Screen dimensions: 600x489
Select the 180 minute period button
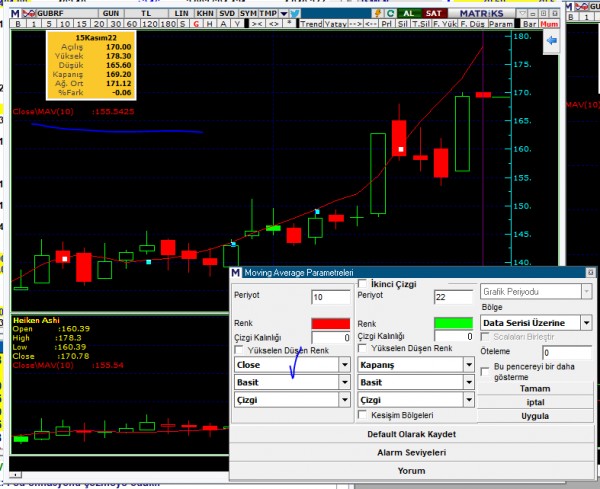tap(168, 24)
